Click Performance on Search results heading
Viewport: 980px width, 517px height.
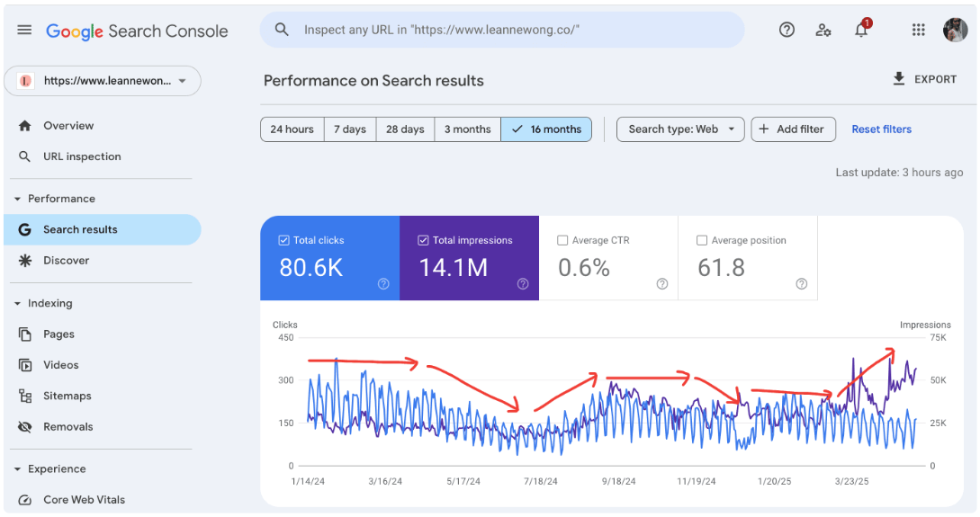pyautogui.click(x=373, y=81)
